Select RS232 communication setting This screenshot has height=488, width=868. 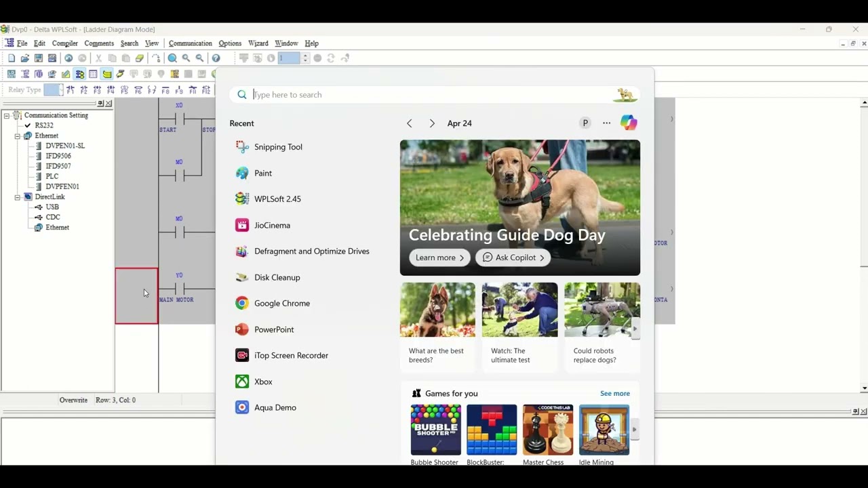pyautogui.click(x=44, y=125)
